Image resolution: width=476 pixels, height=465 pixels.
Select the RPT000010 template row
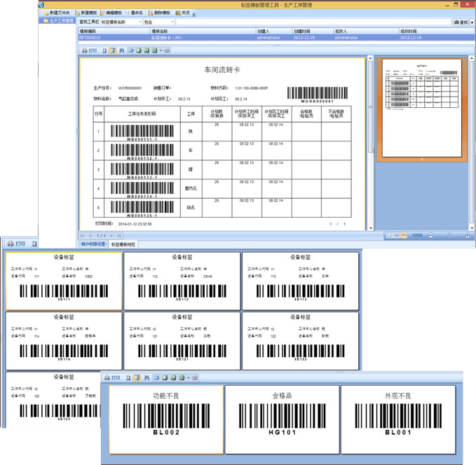tap(276, 38)
